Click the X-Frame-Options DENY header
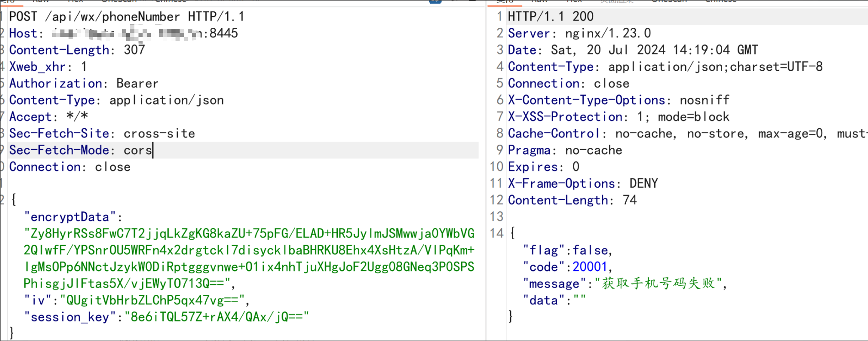Screen dimensions: 868x341 tap(583, 184)
